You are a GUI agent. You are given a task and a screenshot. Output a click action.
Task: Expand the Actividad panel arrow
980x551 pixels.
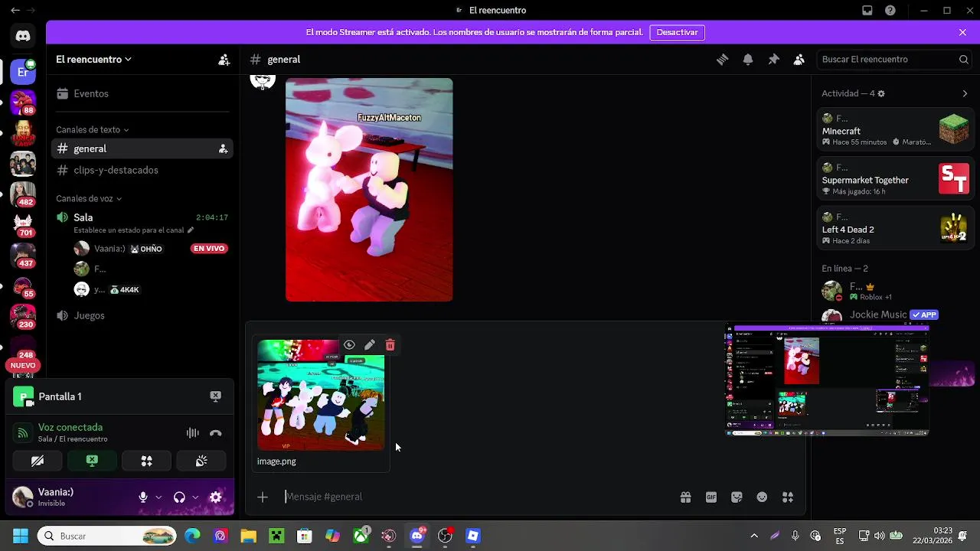click(965, 93)
